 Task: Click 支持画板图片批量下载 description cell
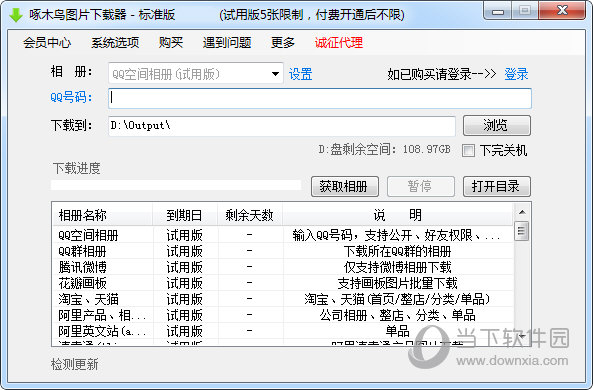click(397, 283)
